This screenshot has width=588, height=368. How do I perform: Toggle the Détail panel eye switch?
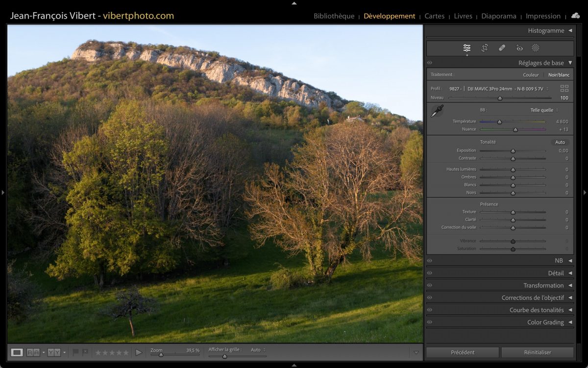pyautogui.click(x=430, y=273)
